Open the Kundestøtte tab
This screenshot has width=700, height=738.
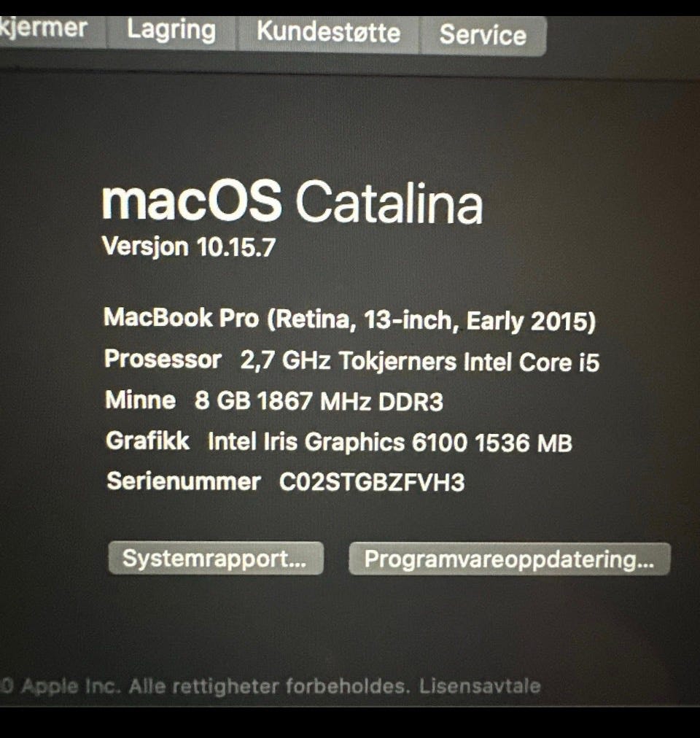[x=328, y=33]
